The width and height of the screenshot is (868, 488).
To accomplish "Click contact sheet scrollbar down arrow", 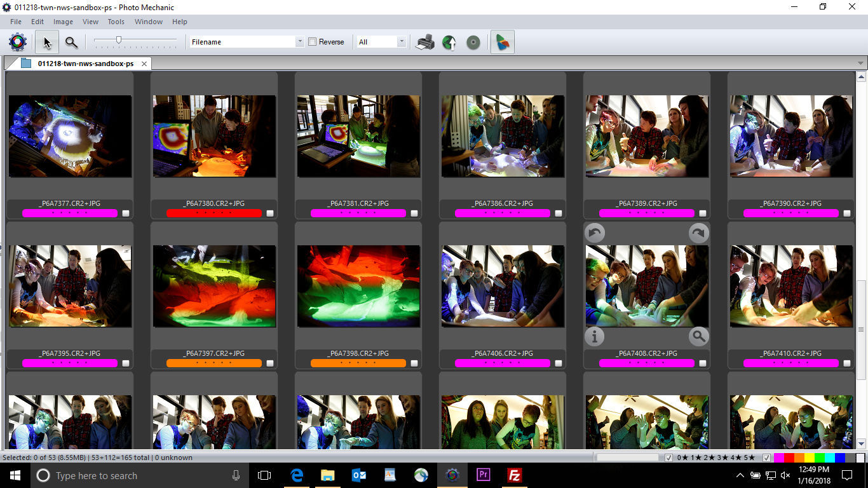I will [x=862, y=444].
